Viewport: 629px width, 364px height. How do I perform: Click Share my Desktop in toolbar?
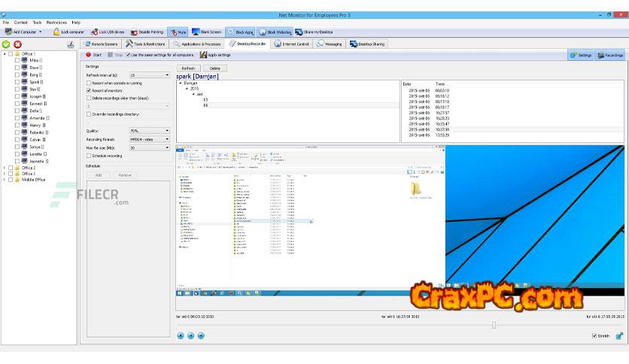click(314, 32)
